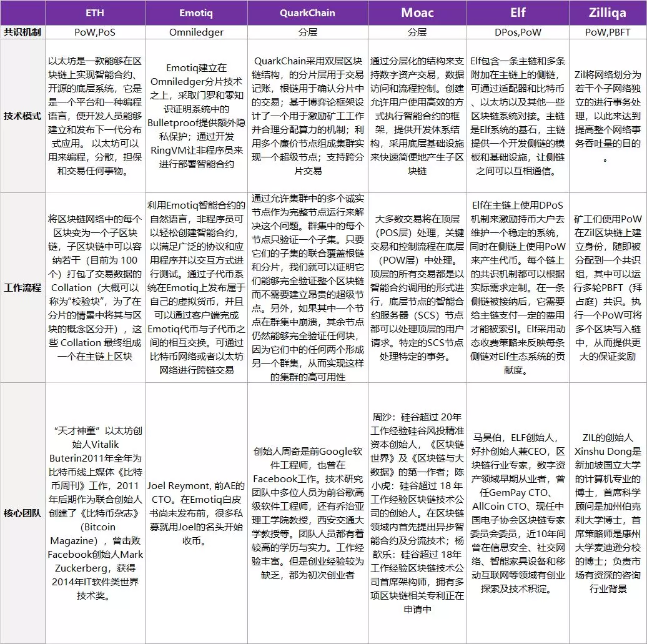Click the 共识机制 row label

click(22, 32)
